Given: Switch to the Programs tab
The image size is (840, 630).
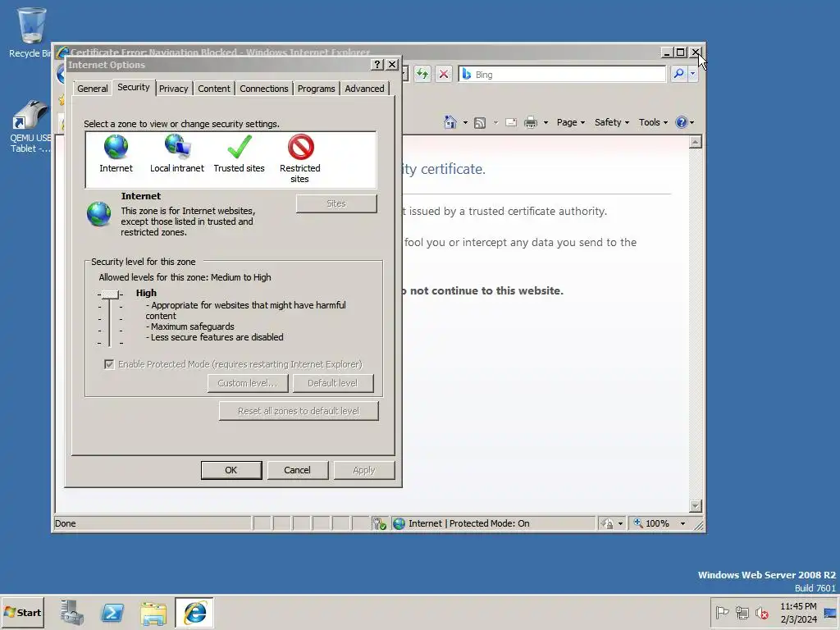Looking at the screenshot, I should tap(316, 89).
